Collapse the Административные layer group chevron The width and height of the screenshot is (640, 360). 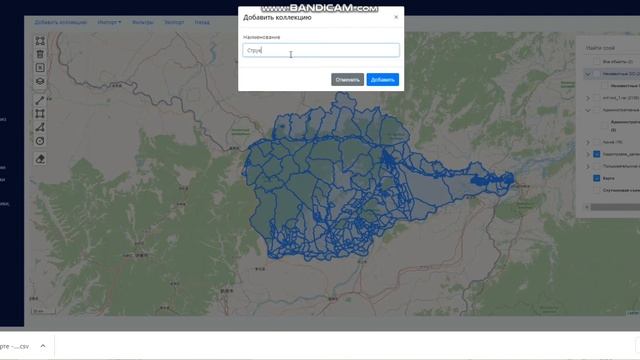pos(588,110)
